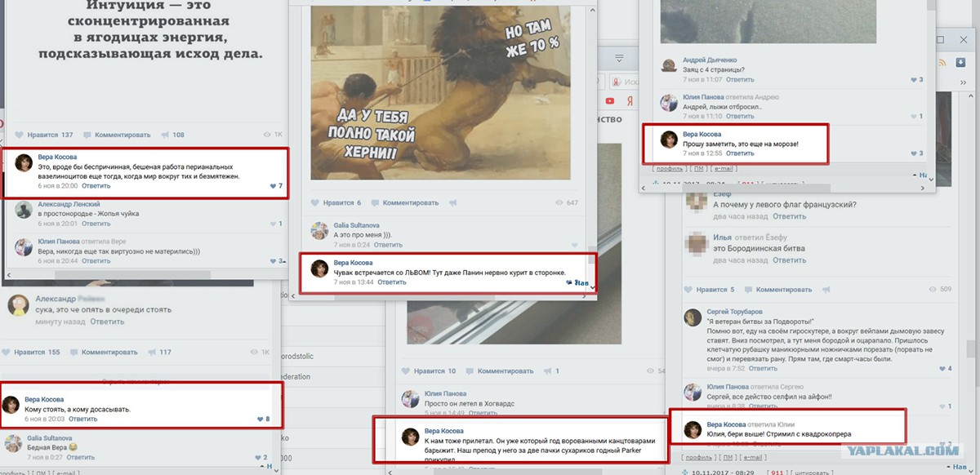
Task: Reply to Александр Ленский's comment
Action: click(x=96, y=223)
